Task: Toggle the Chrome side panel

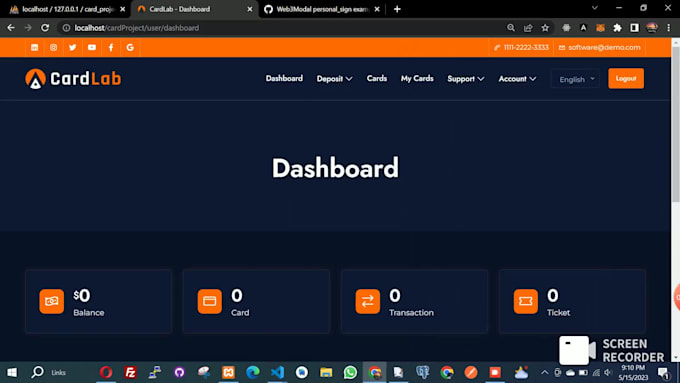Action: (634, 28)
